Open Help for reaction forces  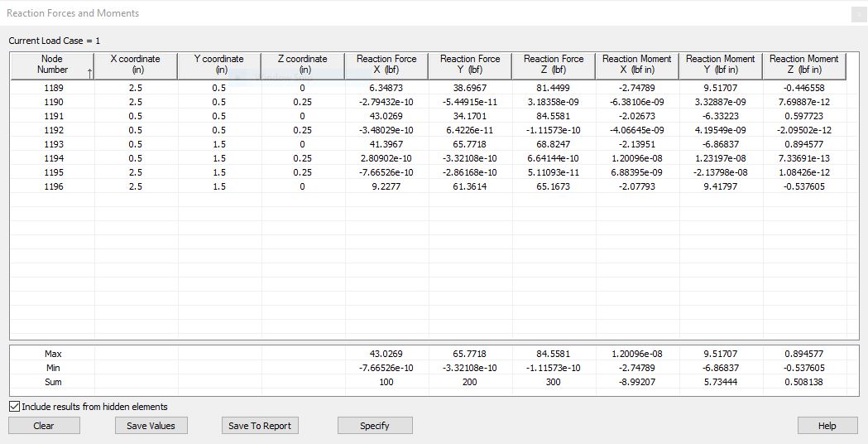[827, 426]
